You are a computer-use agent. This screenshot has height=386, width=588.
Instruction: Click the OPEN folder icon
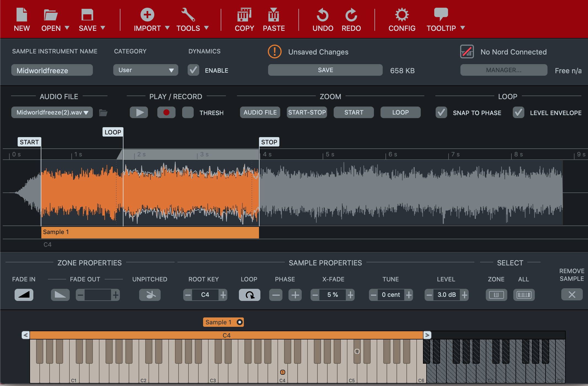point(51,15)
